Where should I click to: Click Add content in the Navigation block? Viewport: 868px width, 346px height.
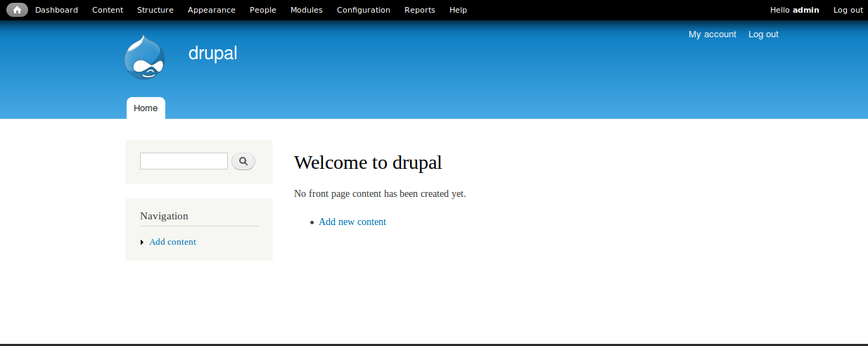pyautogui.click(x=172, y=242)
